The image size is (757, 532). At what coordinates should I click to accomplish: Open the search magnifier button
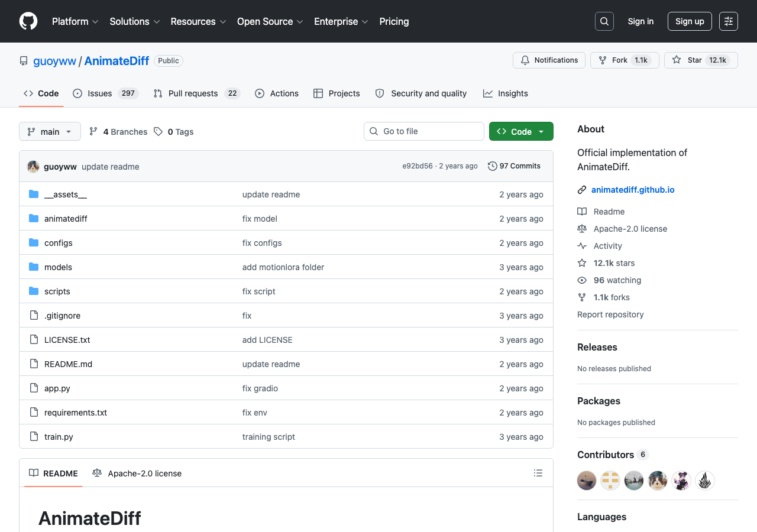pos(604,21)
